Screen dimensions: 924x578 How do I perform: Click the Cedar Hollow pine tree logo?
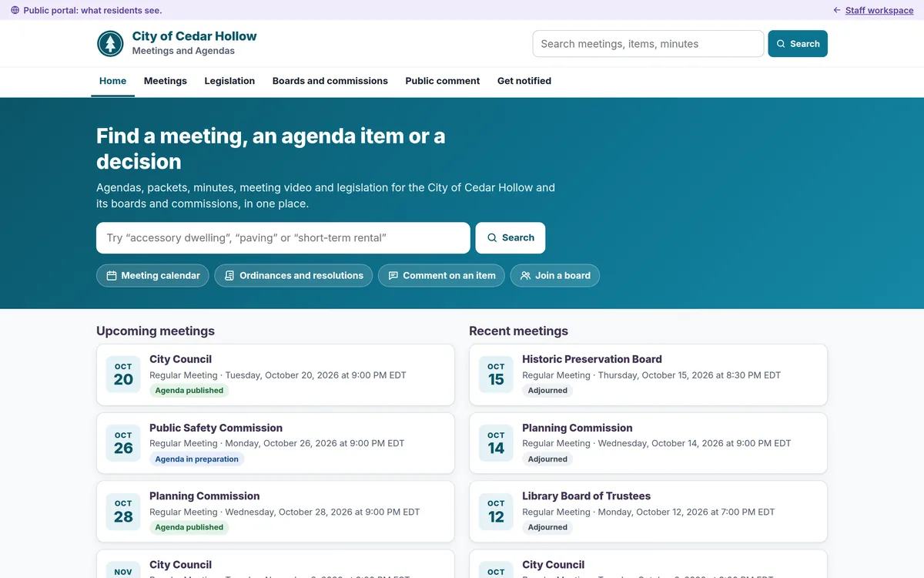[x=110, y=44]
